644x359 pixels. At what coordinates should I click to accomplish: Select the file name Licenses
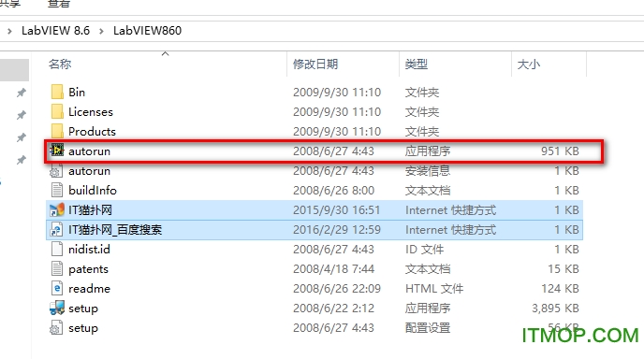[x=91, y=111]
